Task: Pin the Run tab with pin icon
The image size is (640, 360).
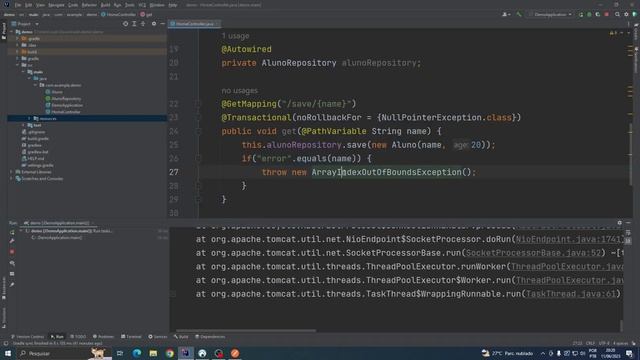Action: point(12,284)
